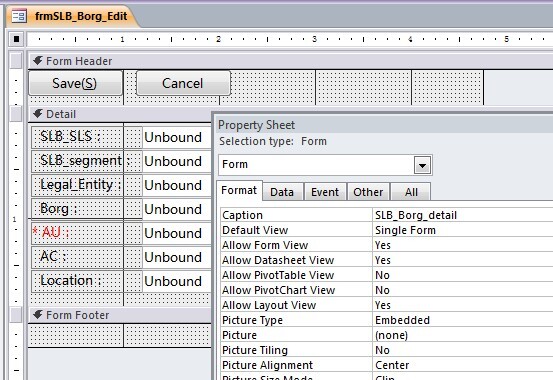Select the Form Footer section selector on ruler
This screenshot has width=553, height=380.
pyautogui.click(x=16, y=315)
